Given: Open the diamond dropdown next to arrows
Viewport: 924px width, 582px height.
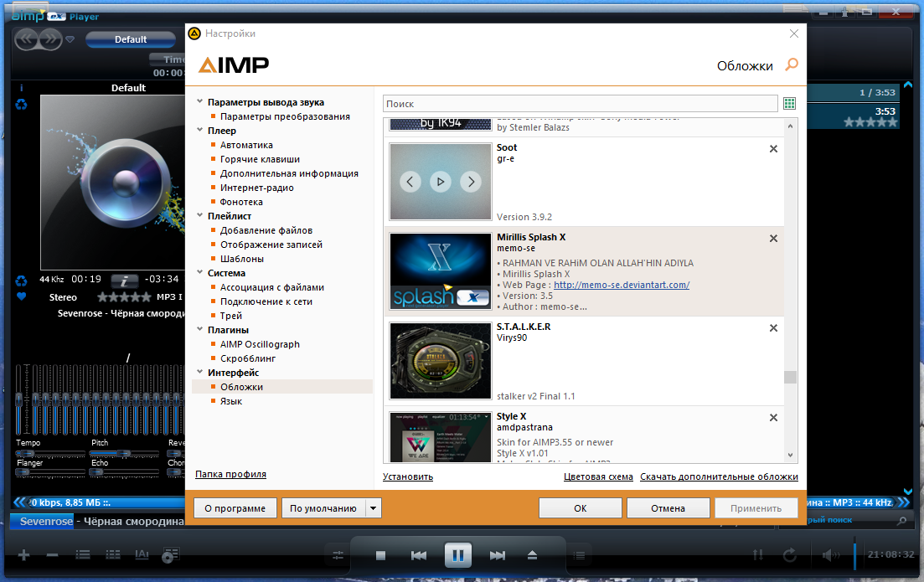Looking at the screenshot, I should point(70,39).
